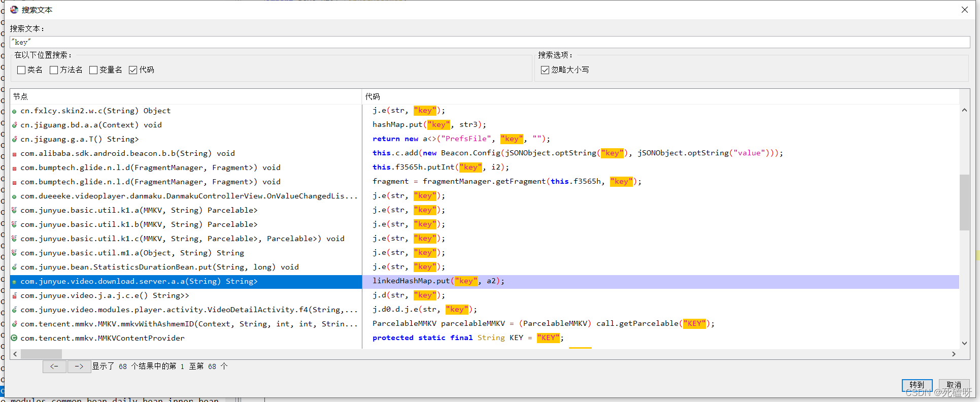Go to next results page arrow button
The height and width of the screenshot is (402, 980).
(x=79, y=366)
